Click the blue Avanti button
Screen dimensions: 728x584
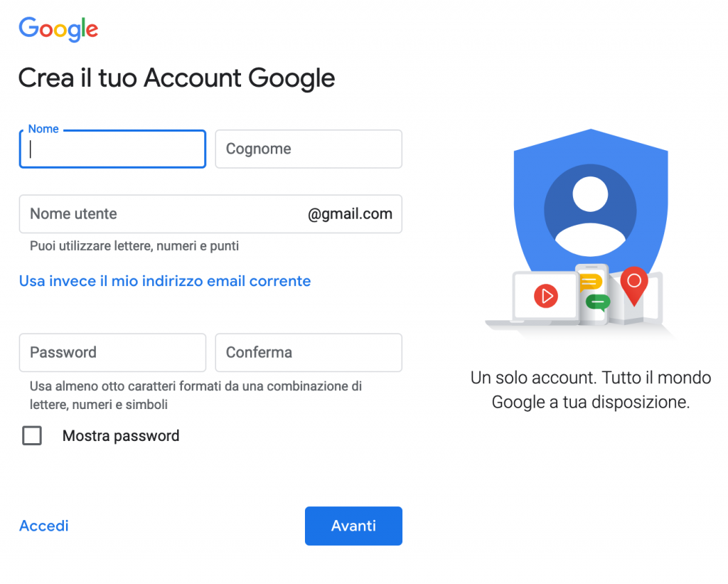pyautogui.click(x=354, y=526)
